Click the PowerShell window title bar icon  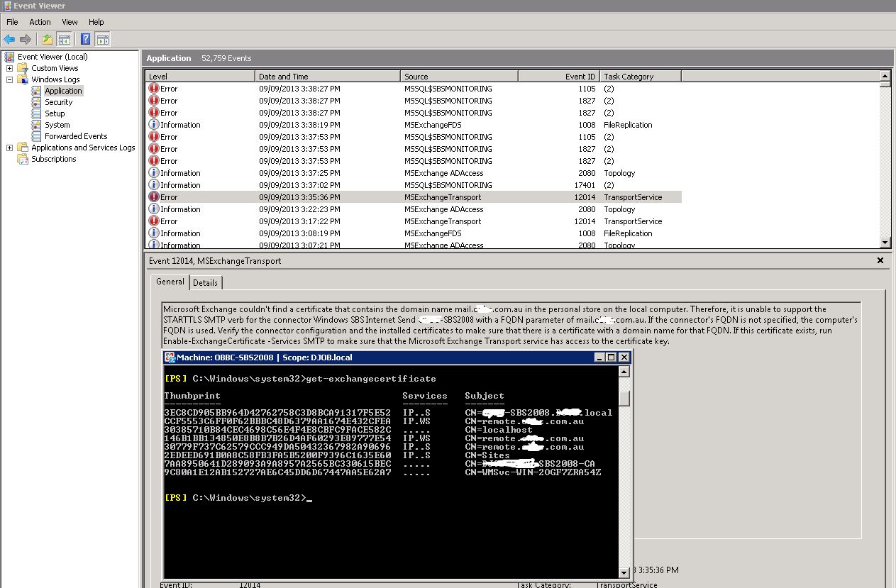(x=170, y=357)
